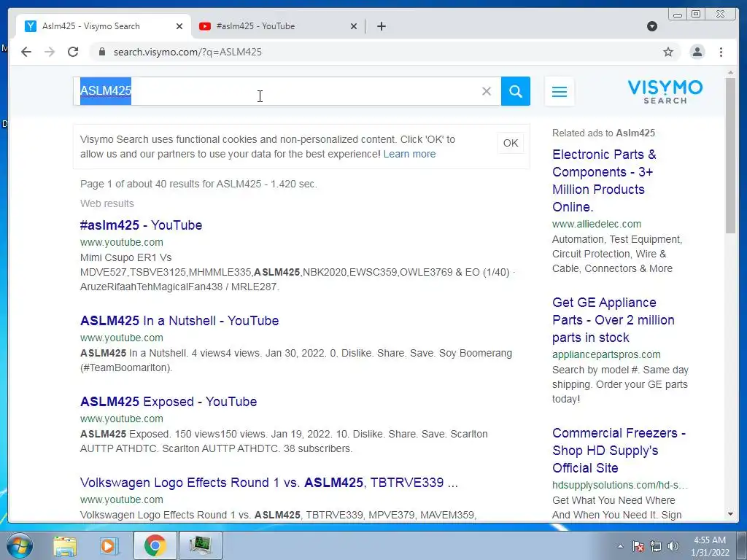Click www.youtube.com under ASLM425 In a Nutshell
This screenshot has width=747, height=560.
pos(122,338)
